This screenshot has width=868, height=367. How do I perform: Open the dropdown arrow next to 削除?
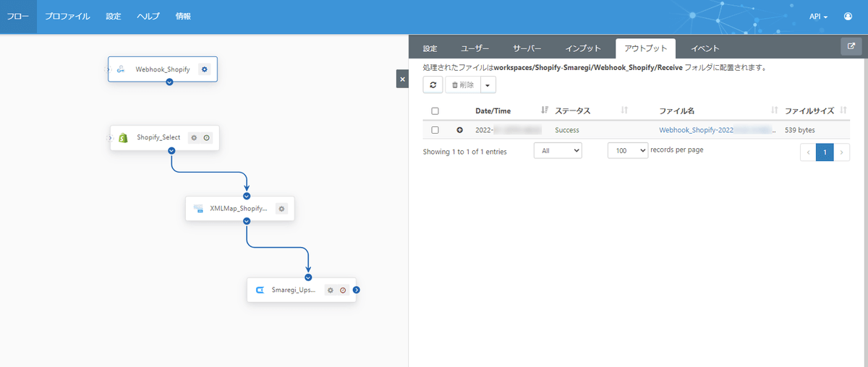[x=488, y=85]
